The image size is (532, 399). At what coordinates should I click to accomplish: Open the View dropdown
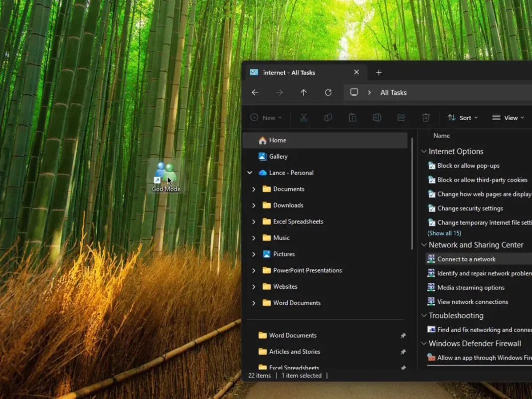click(x=508, y=118)
